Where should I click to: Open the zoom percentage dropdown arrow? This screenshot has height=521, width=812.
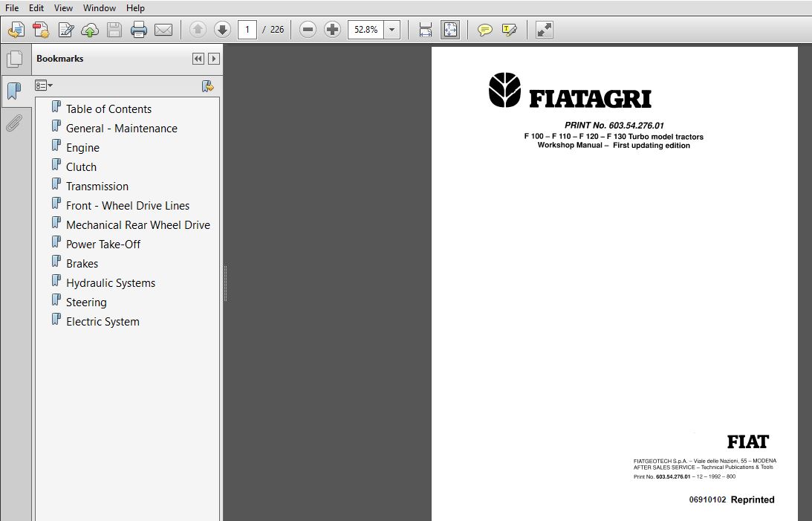pos(392,30)
